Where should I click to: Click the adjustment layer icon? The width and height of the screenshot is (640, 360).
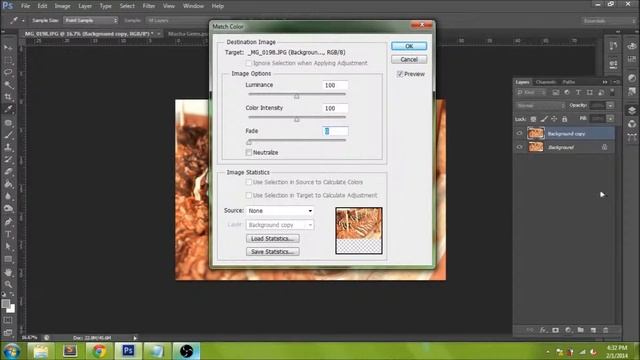click(x=568, y=330)
